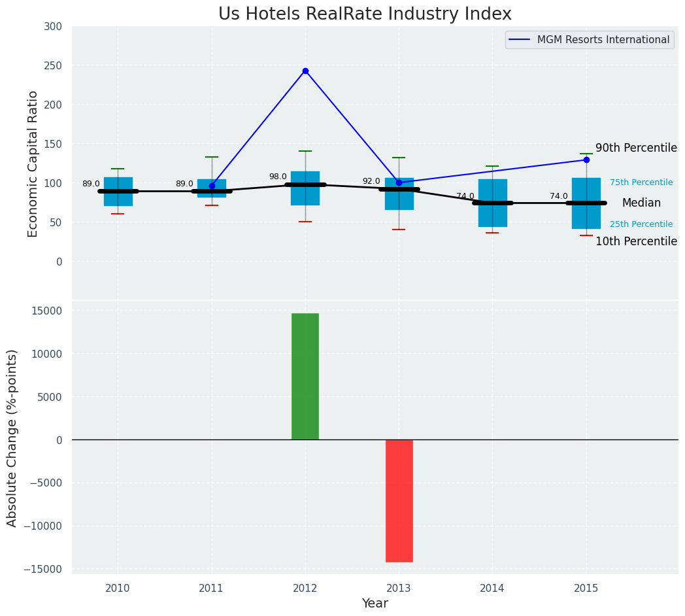
Task: Click the green positive change bar for 2012
Action: 305,376
